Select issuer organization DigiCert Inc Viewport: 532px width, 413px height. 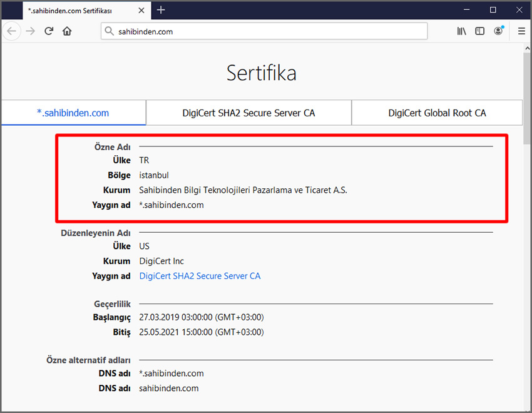(x=161, y=261)
